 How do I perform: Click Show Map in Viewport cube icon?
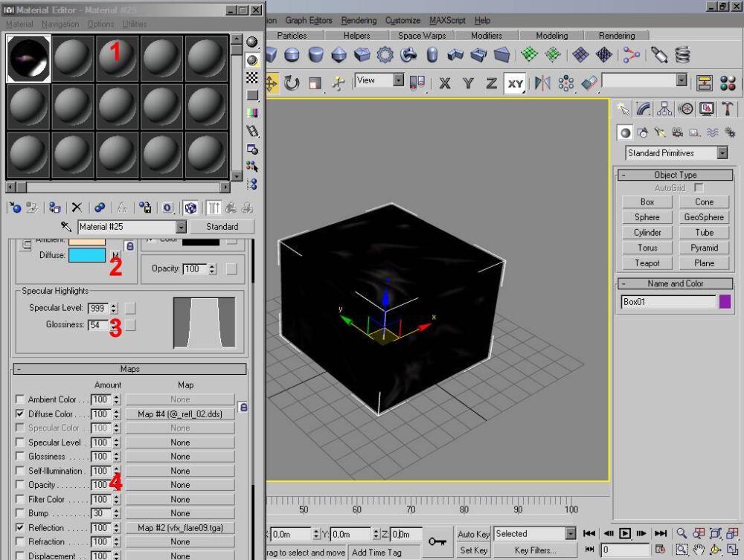(190, 207)
